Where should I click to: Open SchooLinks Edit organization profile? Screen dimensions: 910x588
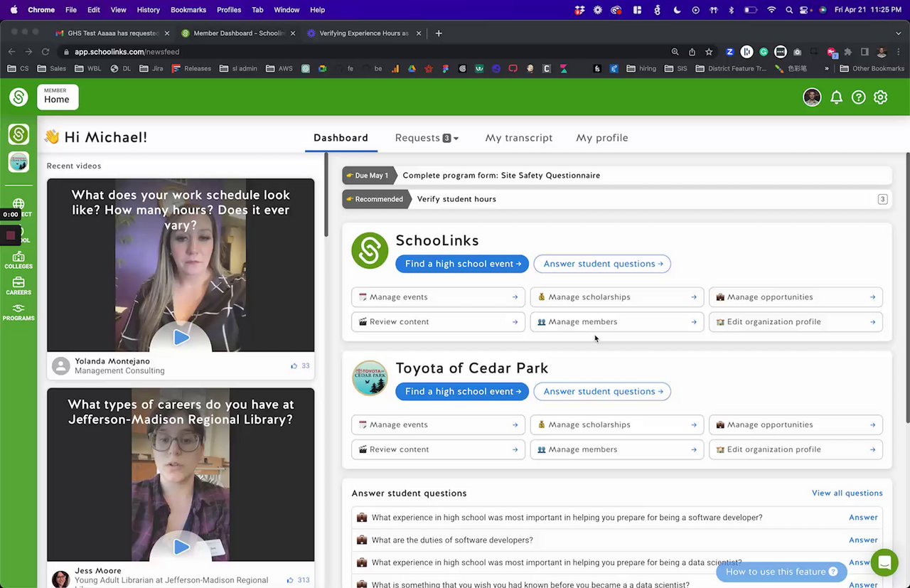pyautogui.click(x=796, y=322)
